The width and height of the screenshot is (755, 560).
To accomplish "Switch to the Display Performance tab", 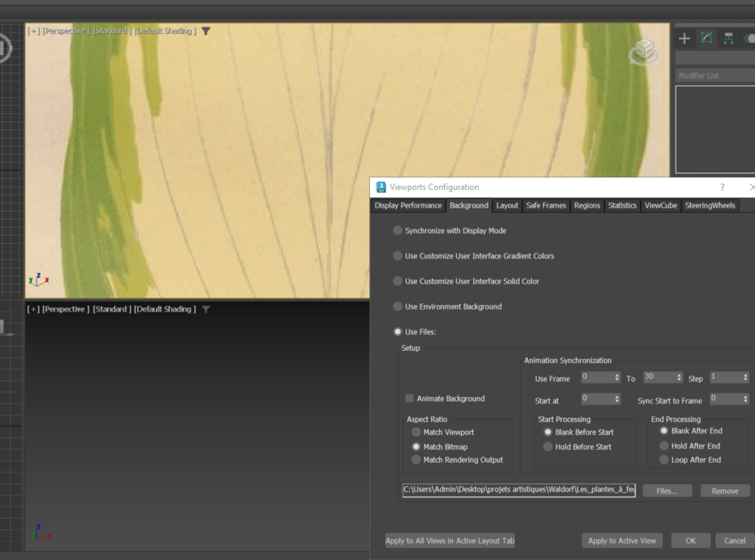I will [x=408, y=205].
